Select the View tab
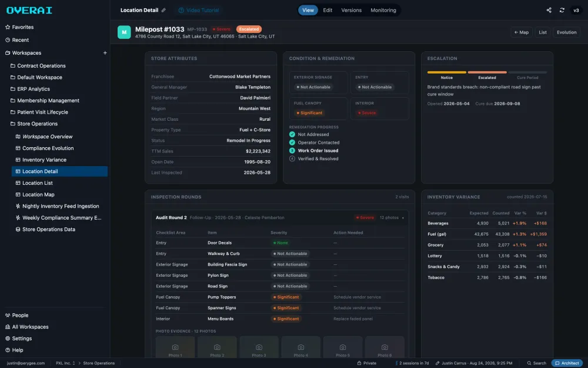Image resolution: width=588 pixels, height=368 pixels. point(308,10)
